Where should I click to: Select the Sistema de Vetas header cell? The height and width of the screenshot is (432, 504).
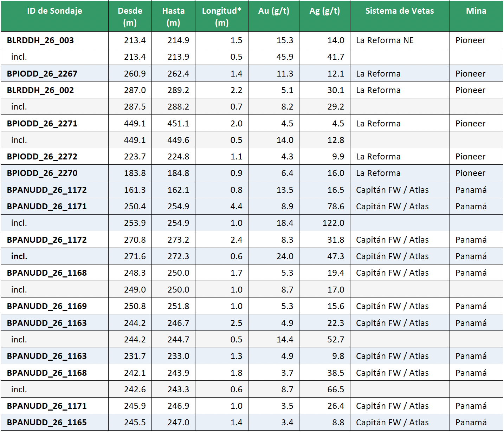[x=400, y=16]
